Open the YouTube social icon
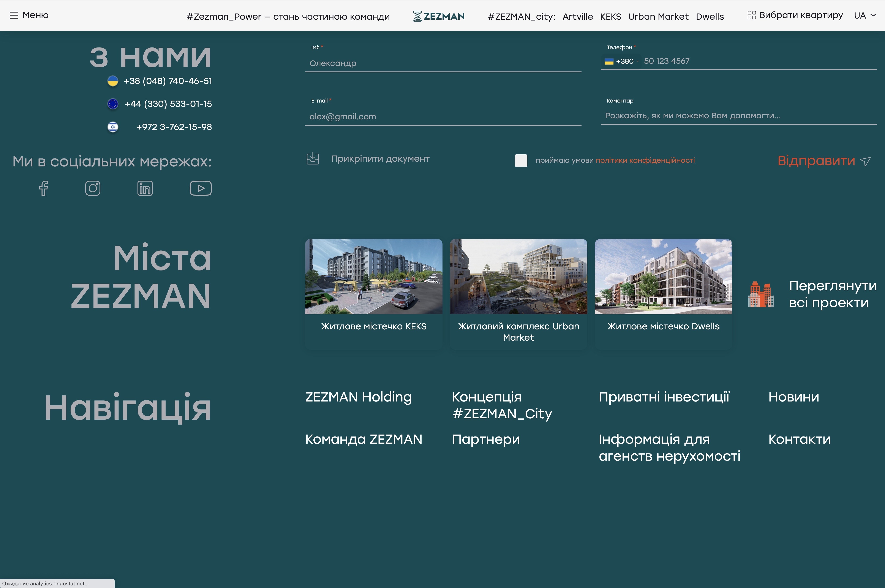The height and width of the screenshot is (588, 885). pyautogui.click(x=201, y=188)
